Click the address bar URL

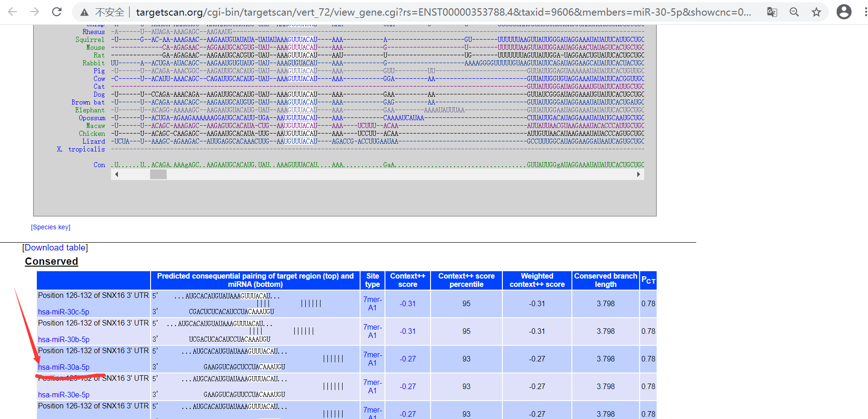pos(443,12)
